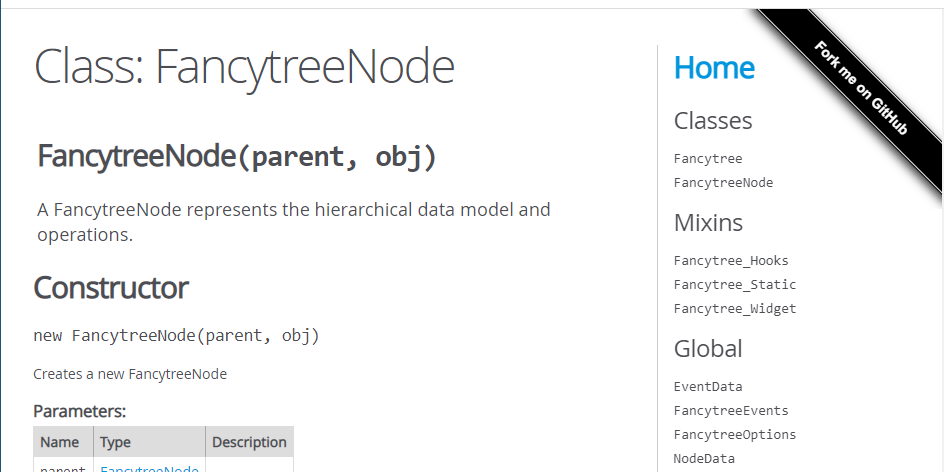
Task: Select the Description column header
Action: click(249, 442)
